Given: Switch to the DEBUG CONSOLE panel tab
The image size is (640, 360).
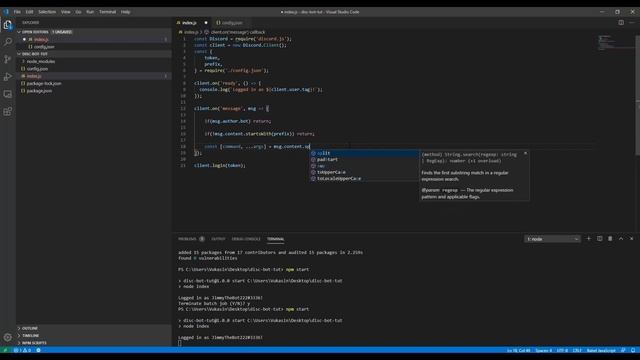Looking at the screenshot, I should point(246,239).
